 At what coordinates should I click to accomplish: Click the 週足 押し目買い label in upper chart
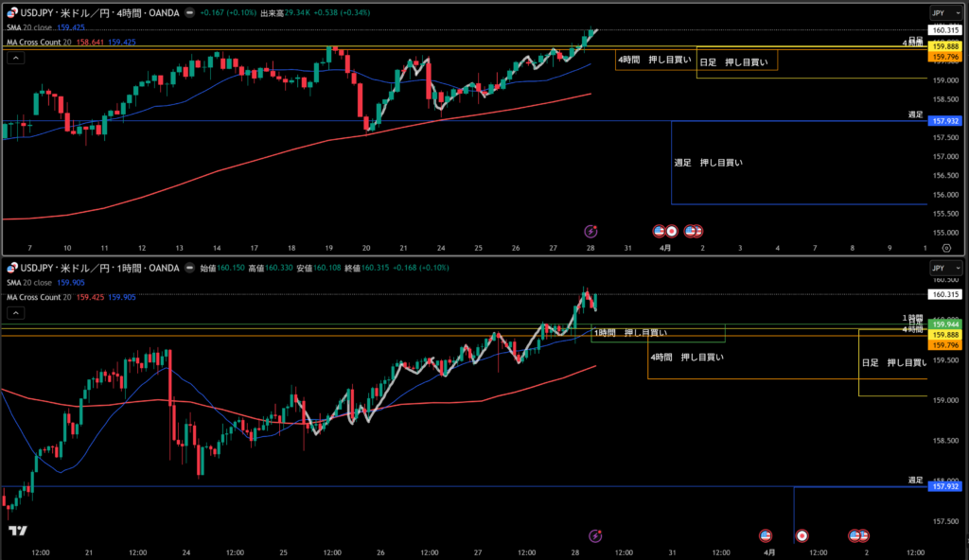[708, 163]
